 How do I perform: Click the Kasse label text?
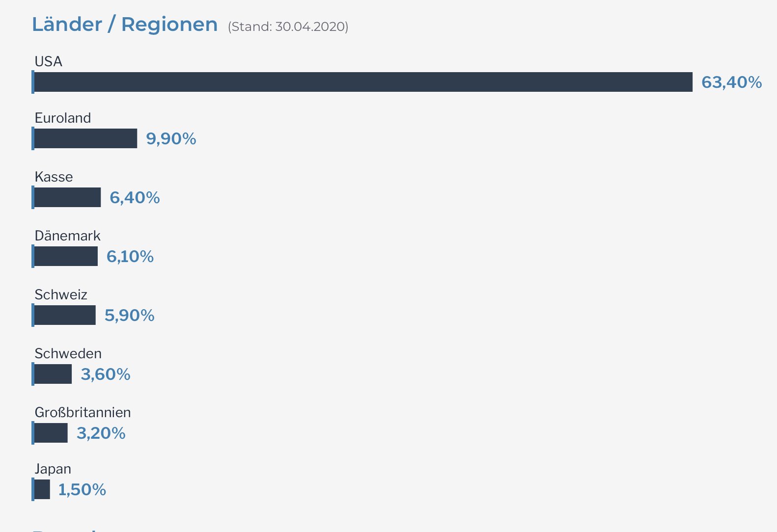coord(54,177)
